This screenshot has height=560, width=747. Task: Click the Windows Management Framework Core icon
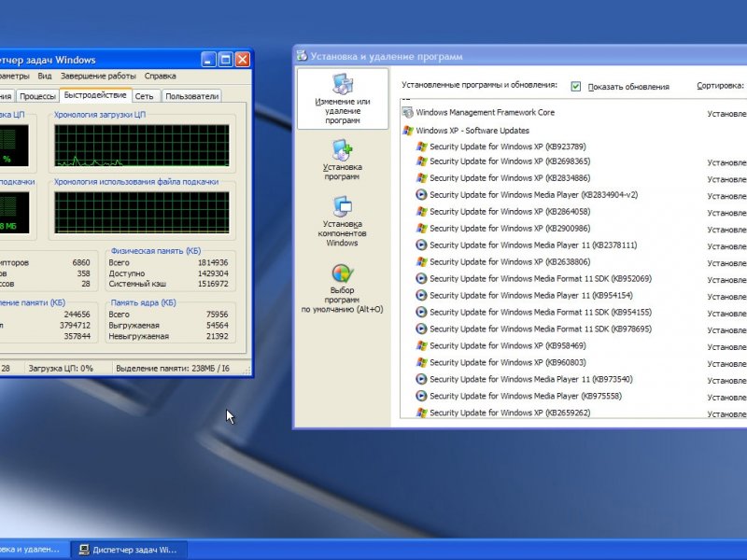pyautogui.click(x=407, y=112)
